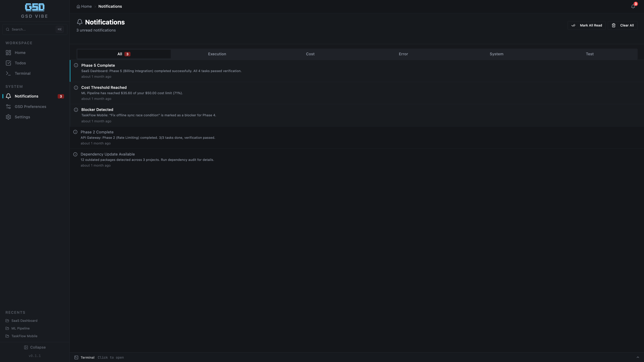
Task: Switch to the Error tab
Action: [x=403, y=54]
